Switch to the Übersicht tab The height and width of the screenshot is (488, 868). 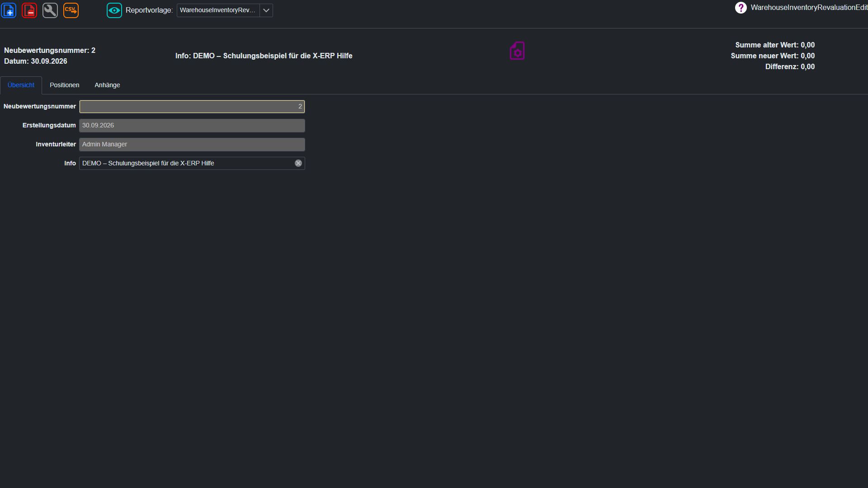(21, 85)
